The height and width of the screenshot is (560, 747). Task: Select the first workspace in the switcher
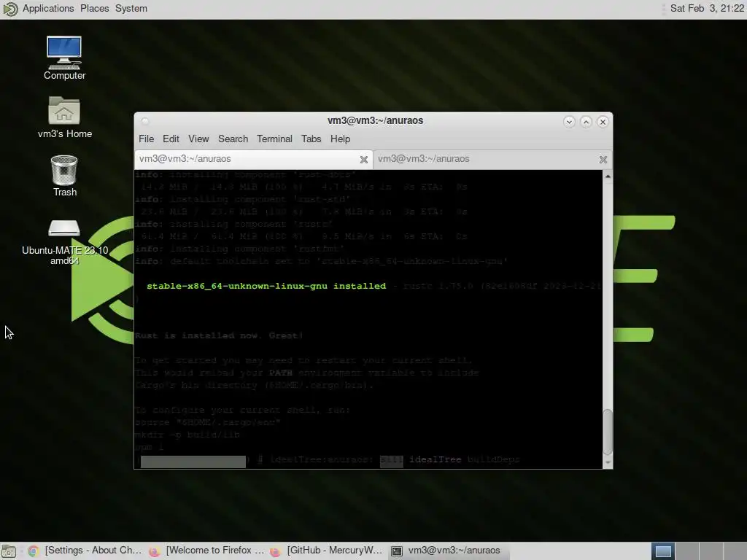point(663,551)
